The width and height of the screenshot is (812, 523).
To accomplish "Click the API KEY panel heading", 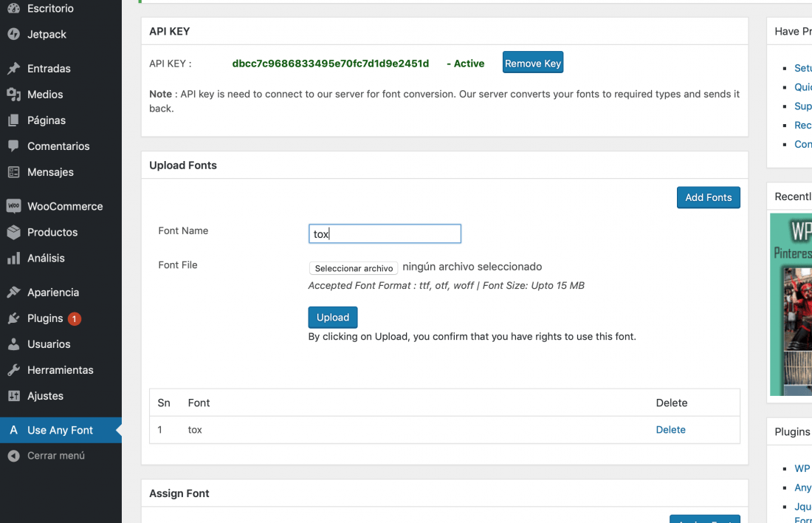I will [x=169, y=32].
